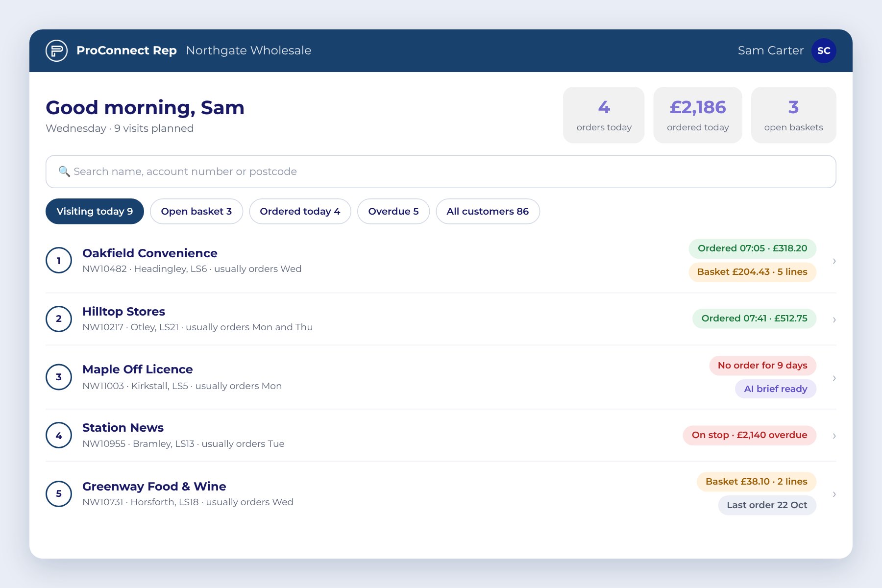Screen dimensions: 882x588
Task: Select visit number 4 circle for Station News
Action: (x=59, y=435)
